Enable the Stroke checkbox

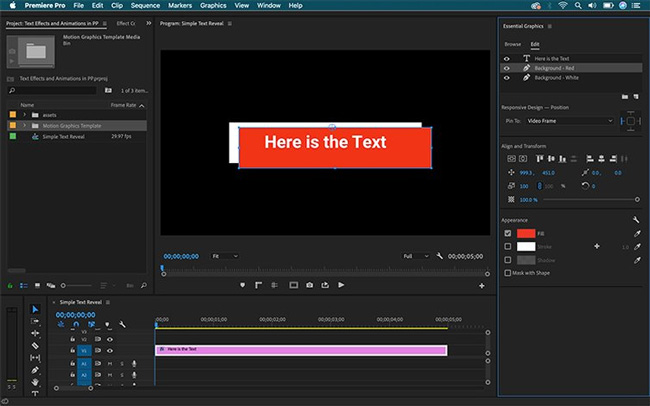[x=507, y=246]
